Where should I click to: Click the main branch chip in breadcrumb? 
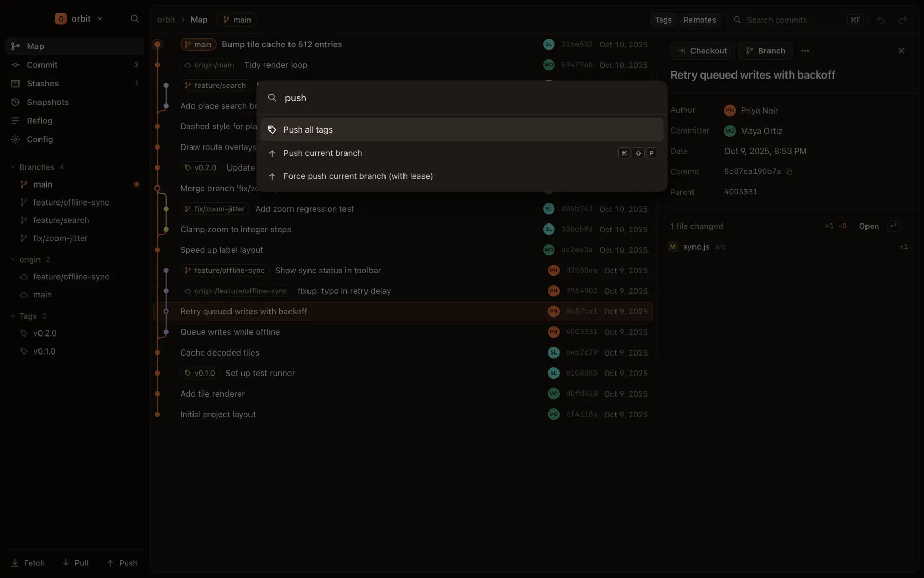(237, 20)
